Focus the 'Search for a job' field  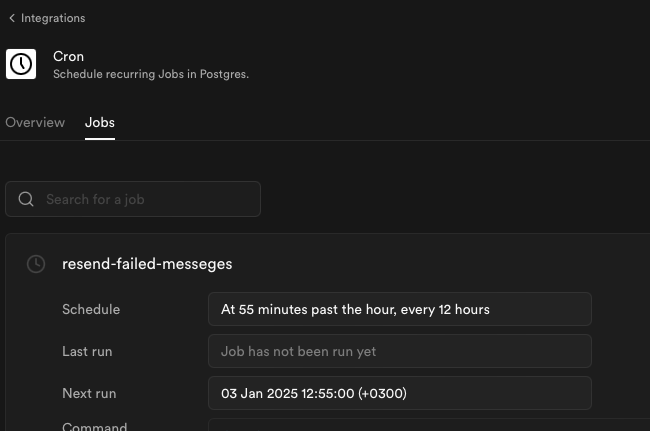coord(133,199)
